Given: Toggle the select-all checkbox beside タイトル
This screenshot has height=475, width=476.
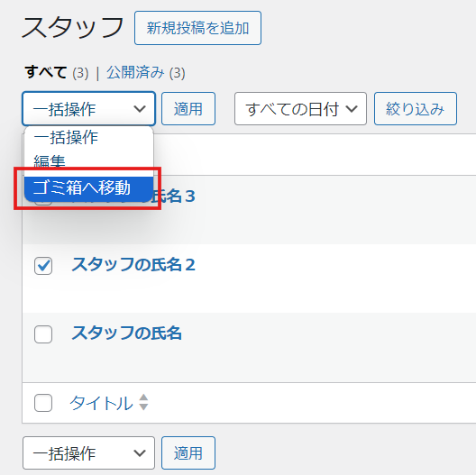Looking at the screenshot, I should (x=43, y=403).
